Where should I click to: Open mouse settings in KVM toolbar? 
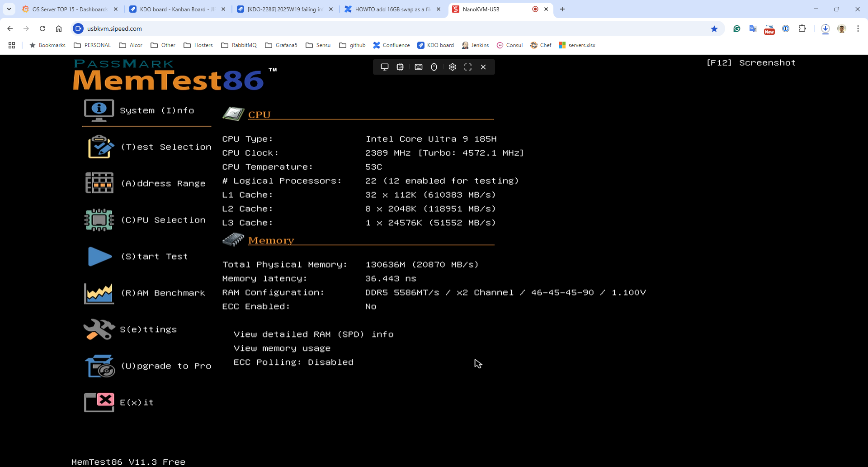(x=434, y=67)
